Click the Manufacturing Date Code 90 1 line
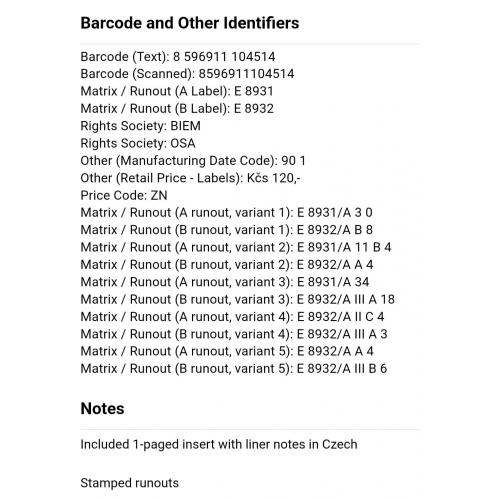 193,161
